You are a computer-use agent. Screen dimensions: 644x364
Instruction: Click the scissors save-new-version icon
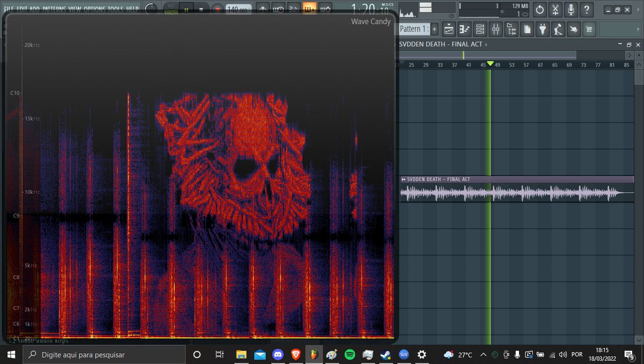556,10
